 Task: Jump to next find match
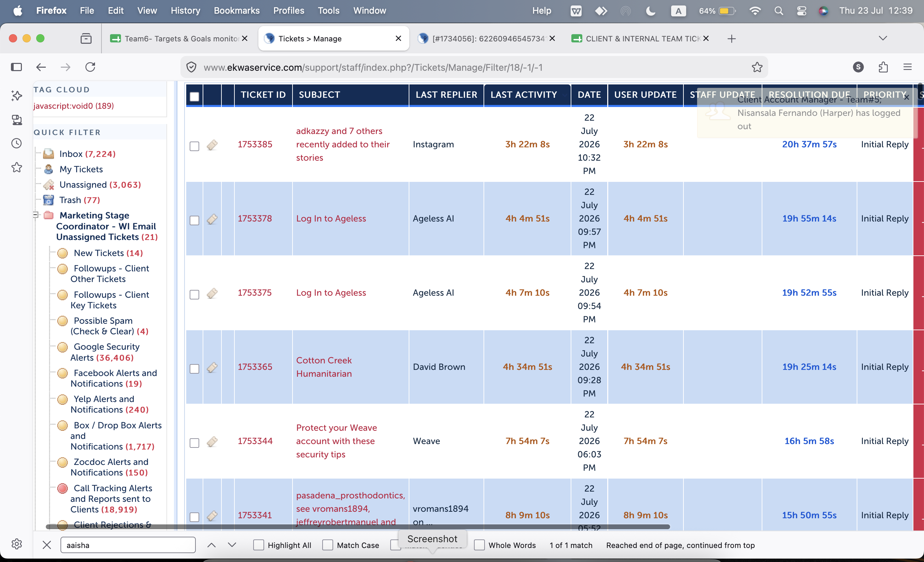tap(232, 545)
